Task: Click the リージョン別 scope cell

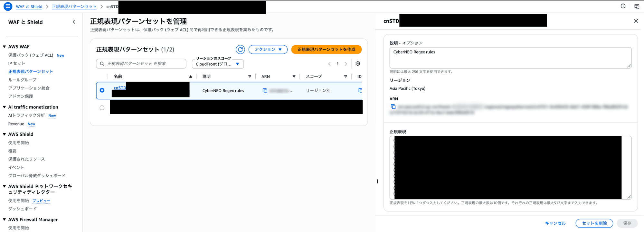Action: (x=318, y=91)
